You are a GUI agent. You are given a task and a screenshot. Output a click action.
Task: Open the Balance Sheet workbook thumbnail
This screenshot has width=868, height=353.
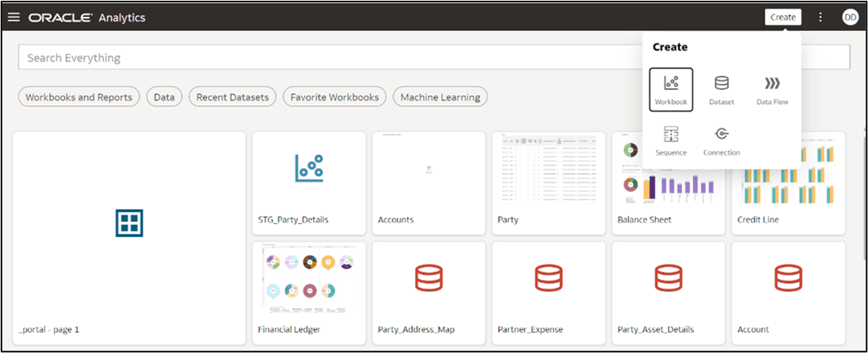click(x=668, y=170)
